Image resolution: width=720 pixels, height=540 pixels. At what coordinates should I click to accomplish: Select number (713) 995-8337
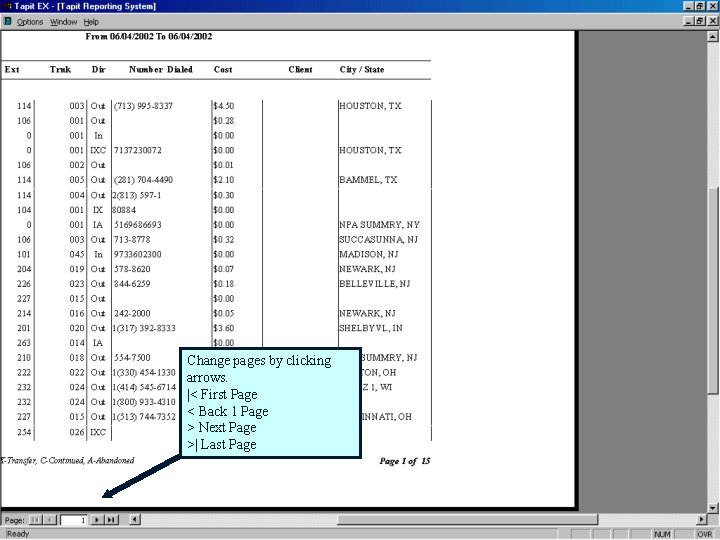[x=143, y=106]
